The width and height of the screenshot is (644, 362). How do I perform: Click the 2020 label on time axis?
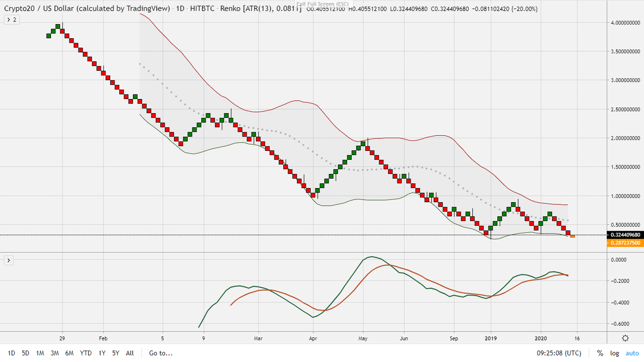pyautogui.click(x=541, y=338)
